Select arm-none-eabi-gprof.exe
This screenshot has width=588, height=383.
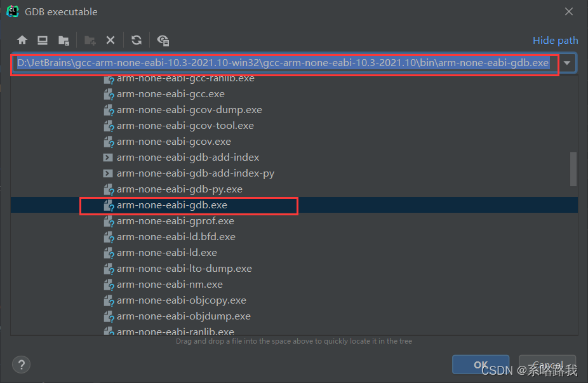175,221
